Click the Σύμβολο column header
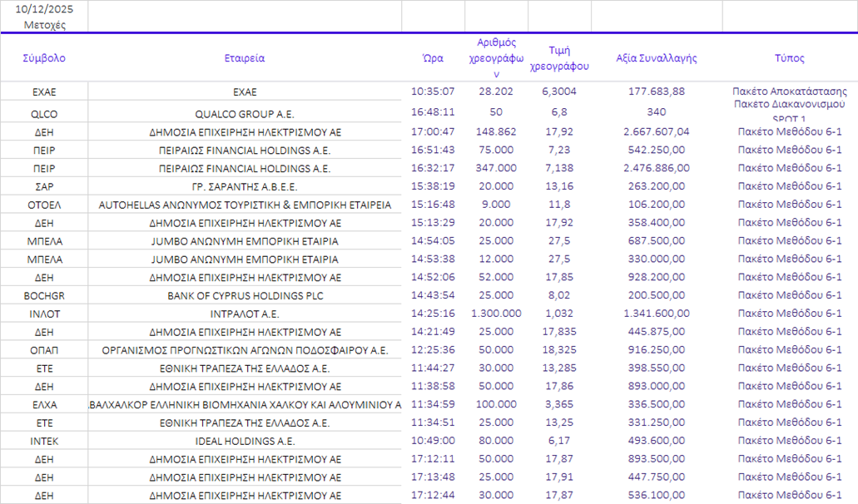The image size is (858, 504). pyautogui.click(x=44, y=58)
